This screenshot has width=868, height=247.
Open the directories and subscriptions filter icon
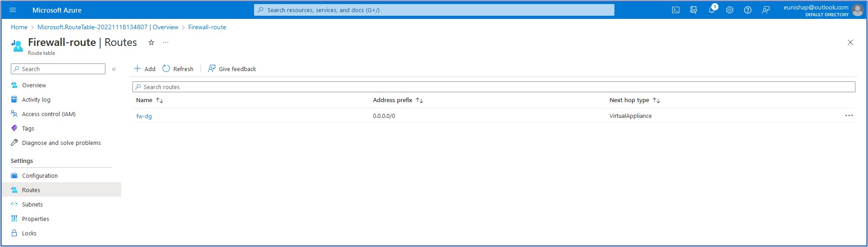pyautogui.click(x=694, y=10)
